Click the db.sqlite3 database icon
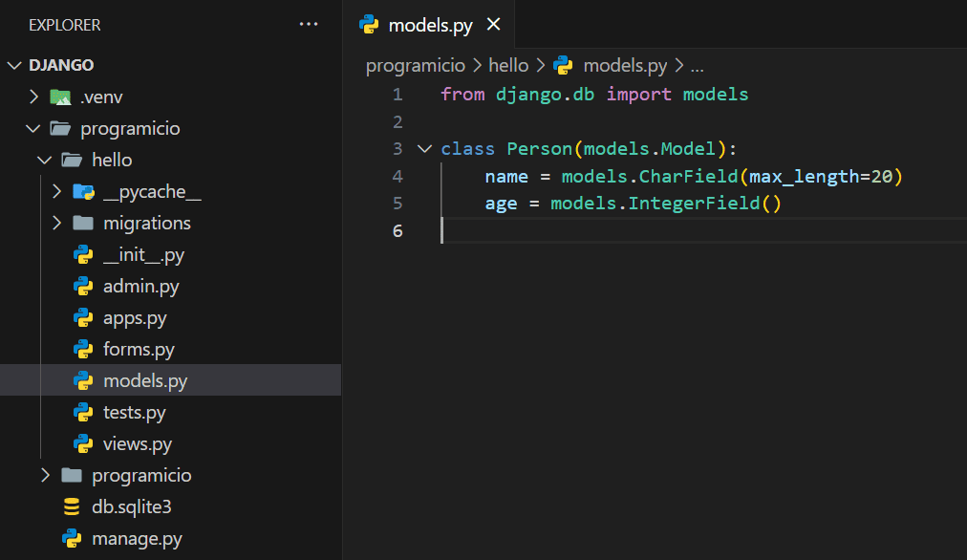This screenshot has height=560, width=967. pyautogui.click(x=72, y=506)
